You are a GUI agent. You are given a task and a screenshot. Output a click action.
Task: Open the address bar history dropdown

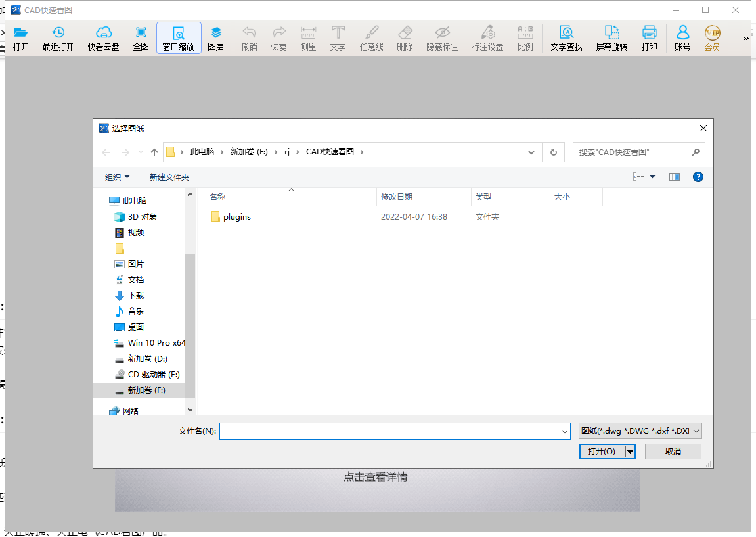pos(531,152)
